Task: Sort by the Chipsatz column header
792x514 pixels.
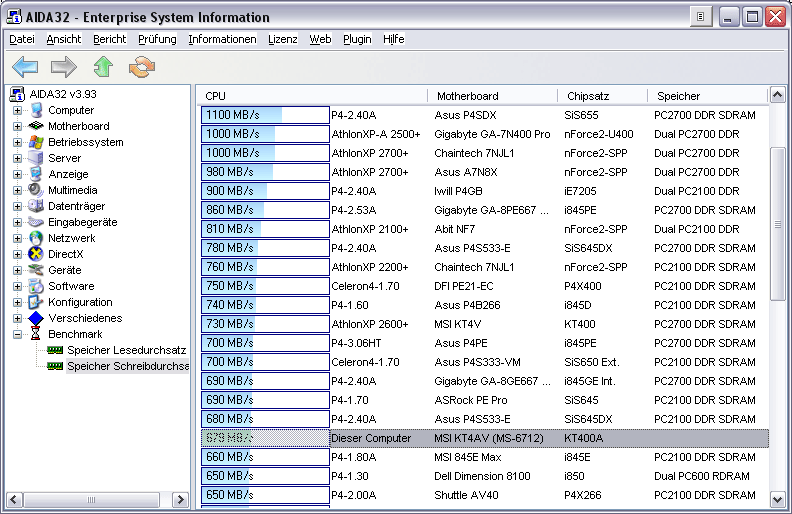Action: pyautogui.click(x=588, y=96)
